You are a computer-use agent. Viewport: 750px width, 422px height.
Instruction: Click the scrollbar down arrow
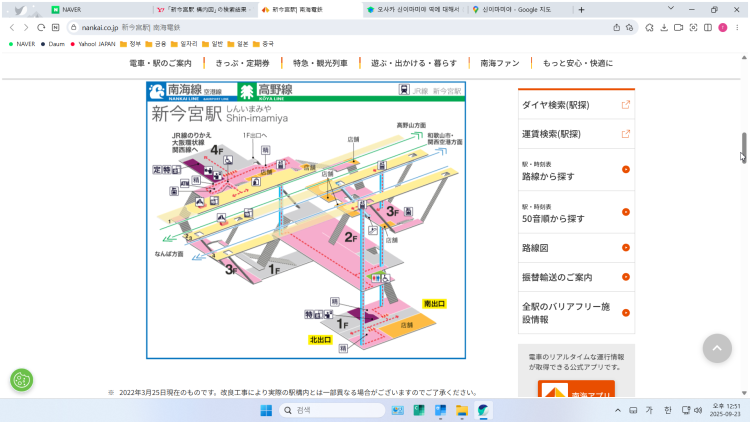point(744,393)
